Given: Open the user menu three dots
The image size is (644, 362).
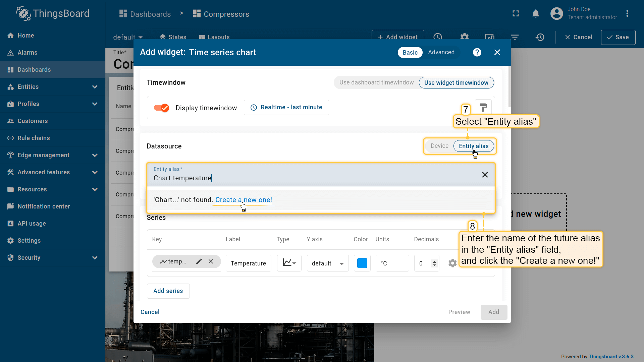Looking at the screenshot, I should (627, 14).
